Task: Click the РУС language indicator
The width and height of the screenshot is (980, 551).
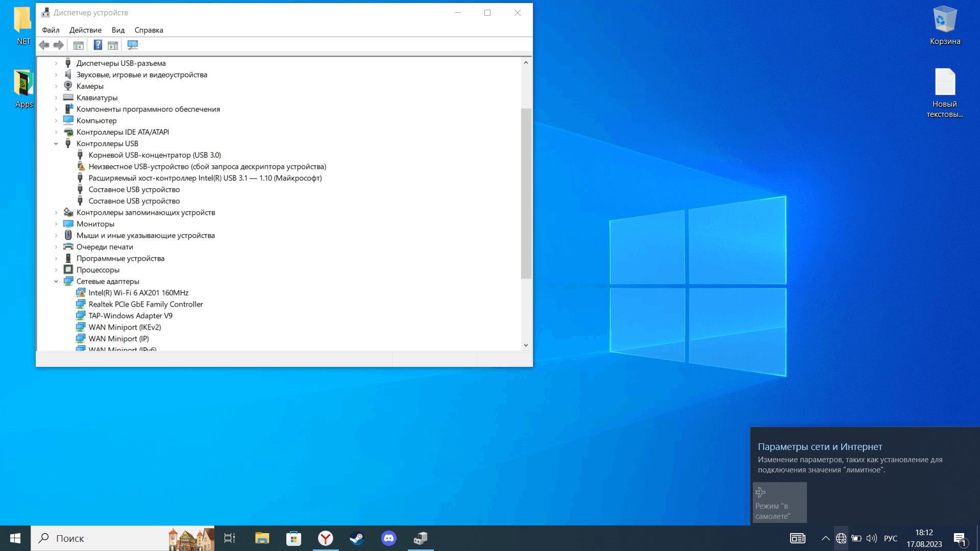Action: point(891,538)
